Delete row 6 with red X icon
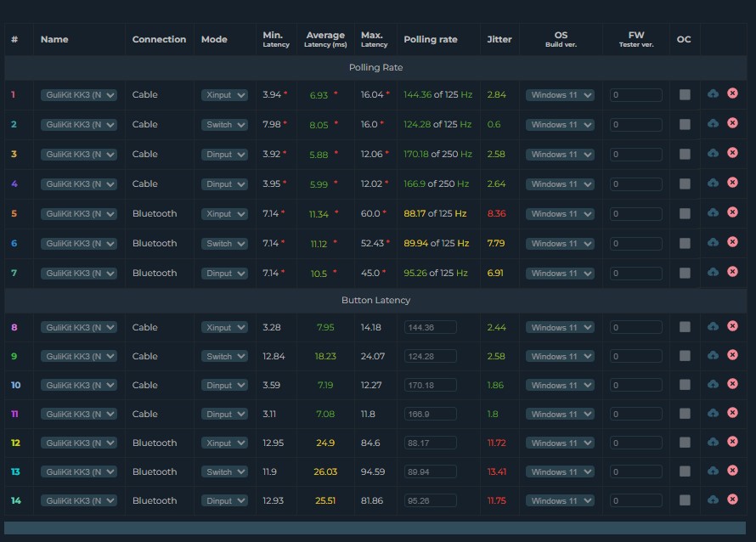 [x=732, y=242]
